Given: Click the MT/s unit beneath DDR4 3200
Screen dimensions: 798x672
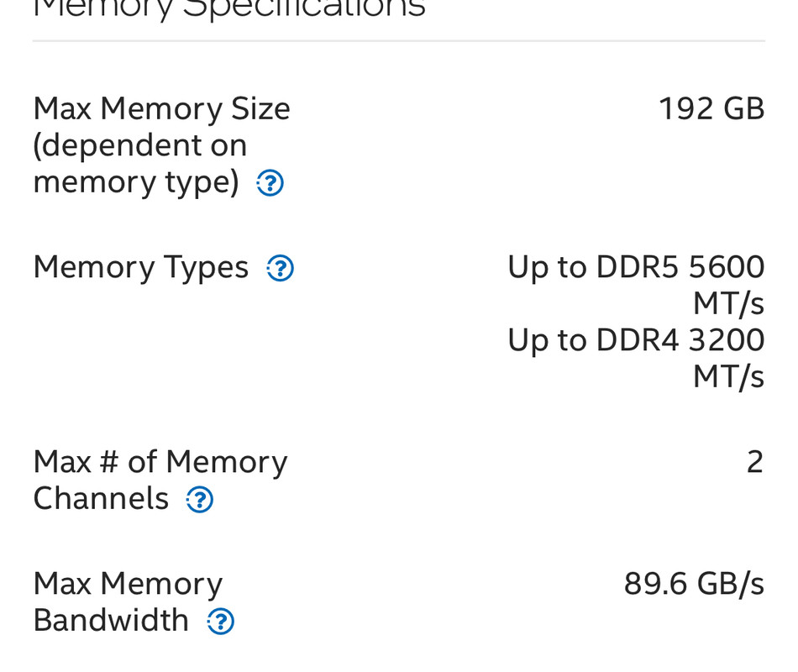Looking at the screenshot, I should pos(729,377).
